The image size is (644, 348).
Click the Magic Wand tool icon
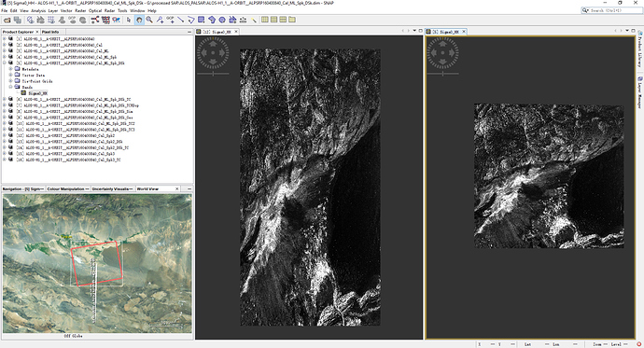tap(254, 20)
